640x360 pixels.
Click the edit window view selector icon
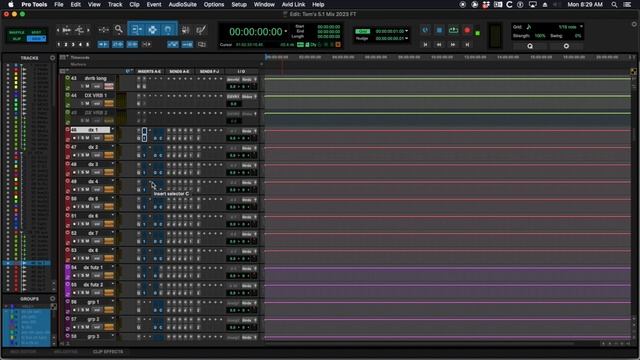pos(62,71)
